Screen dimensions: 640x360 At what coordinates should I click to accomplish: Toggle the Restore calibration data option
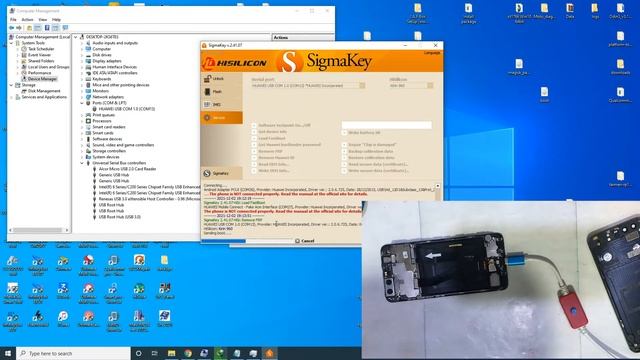pyautogui.click(x=344, y=158)
